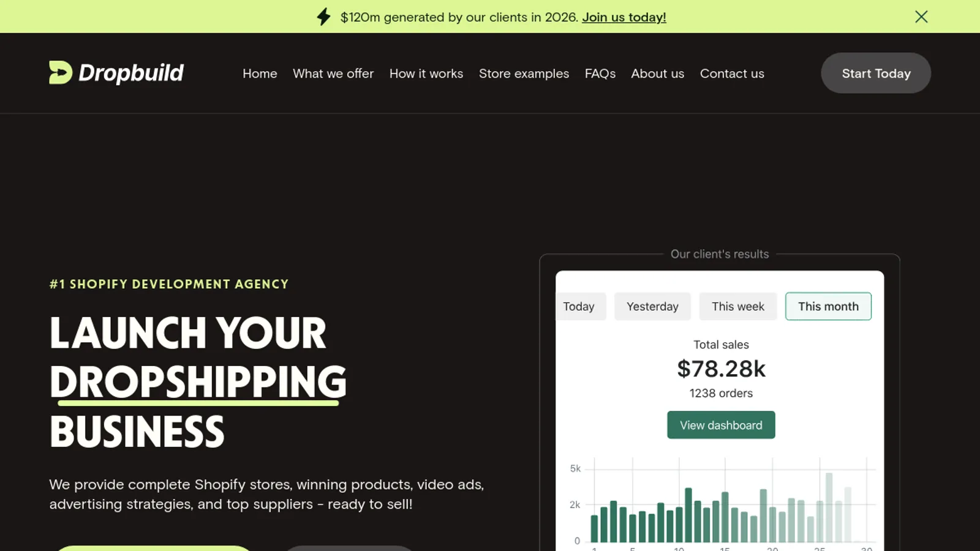Viewport: 980px width, 551px height.
Task: Click the '2k' chart axis label
Action: pos(575,504)
